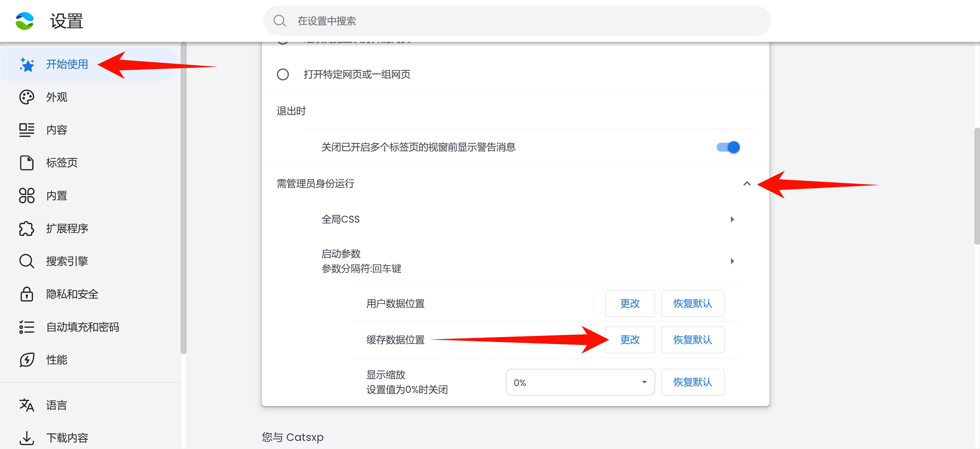Image resolution: width=980 pixels, height=449 pixels.
Task: Click 更改 for 用户数据位置
Action: point(630,304)
